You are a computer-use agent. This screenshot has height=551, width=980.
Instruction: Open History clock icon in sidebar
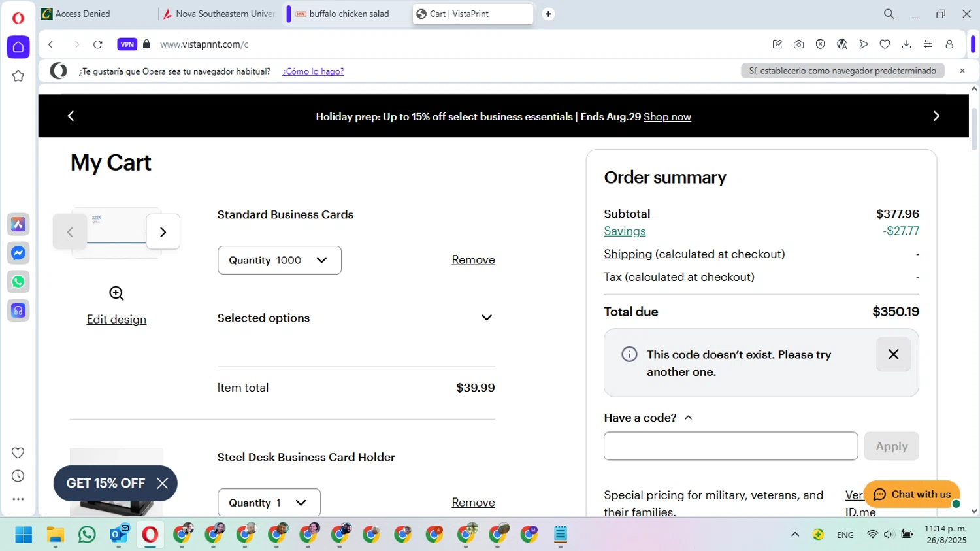[x=18, y=476]
